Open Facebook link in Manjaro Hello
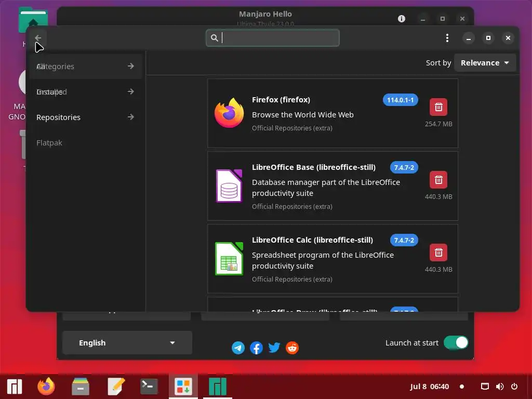The height and width of the screenshot is (399, 532). coord(256,348)
